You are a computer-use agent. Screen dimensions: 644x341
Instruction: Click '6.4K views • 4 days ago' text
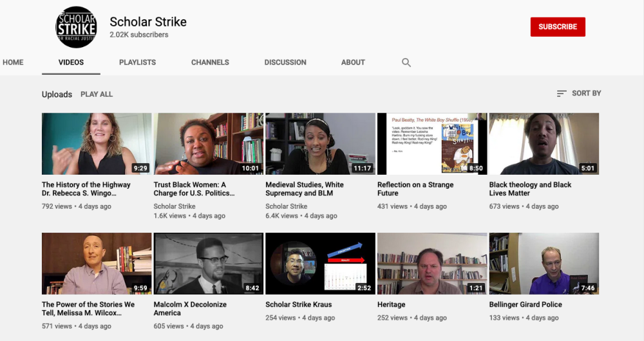pos(301,215)
